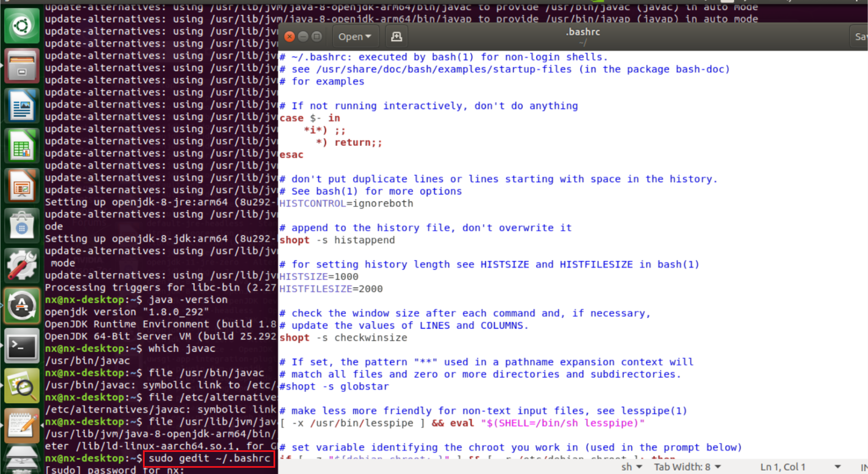Viewport: 868px width, 474px height.
Task: Click 'openjdk version "1.8.0_292"' terminal output
Action: (x=127, y=312)
